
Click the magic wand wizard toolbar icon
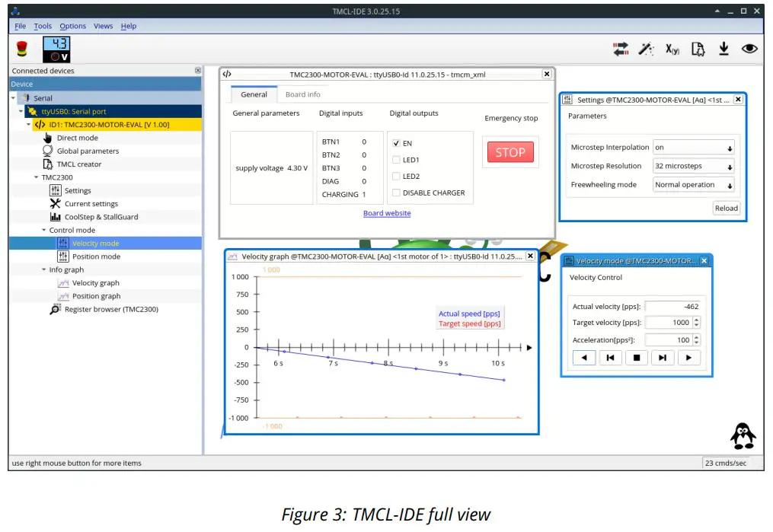(647, 49)
